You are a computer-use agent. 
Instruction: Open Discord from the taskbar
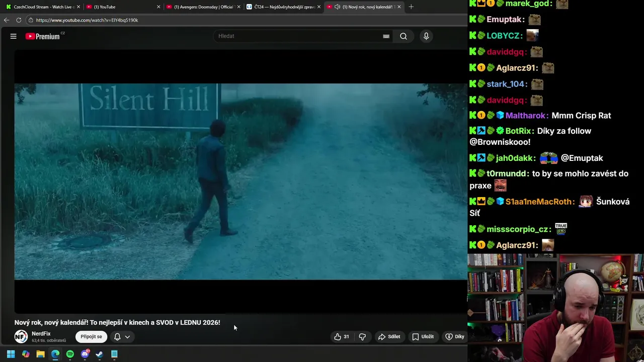85,354
